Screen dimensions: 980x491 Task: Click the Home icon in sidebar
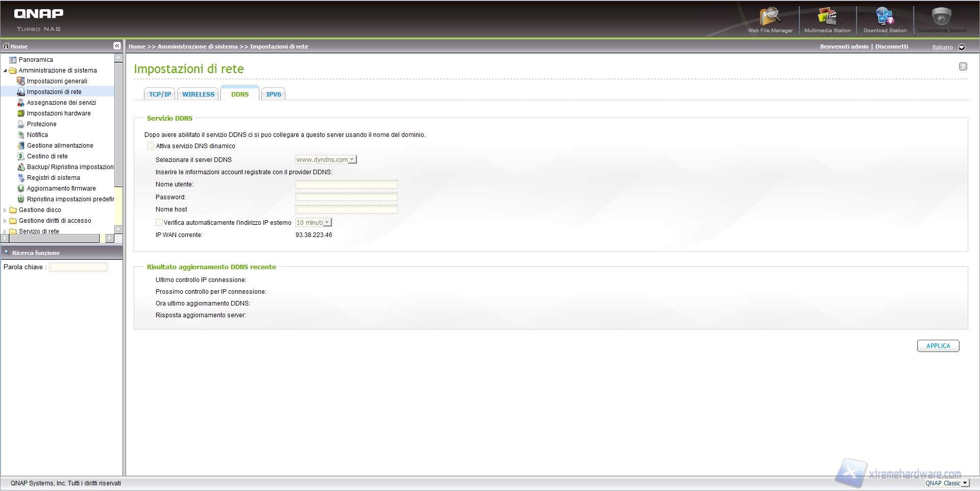(x=7, y=46)
